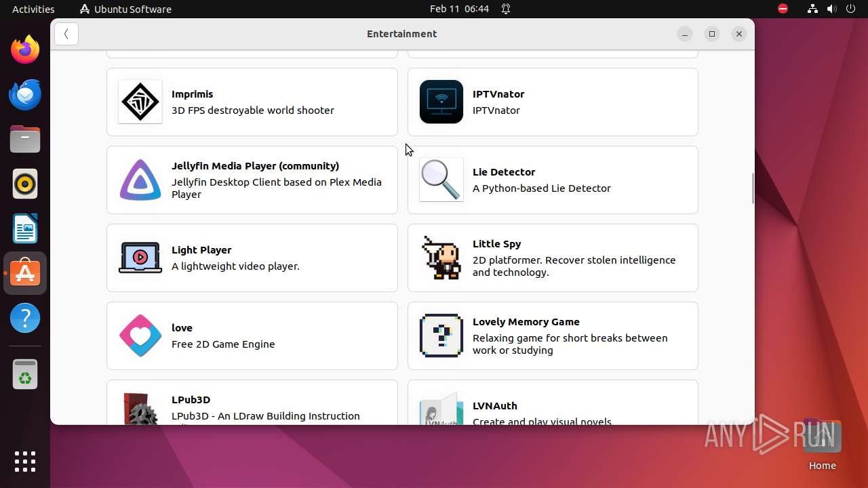Open the LVNAuth app icon
868x488 pixels.
click(x=441, y=408)
